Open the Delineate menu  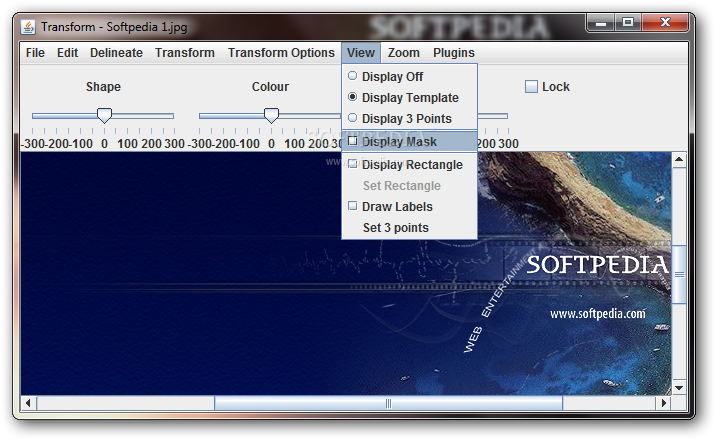coord(116,53)
